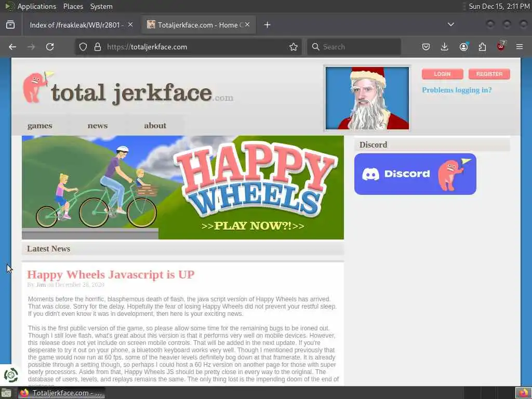The height and width of the screenshot is (399, 532).
Task: Reload the current page
Action: click(x=50, y=47)
